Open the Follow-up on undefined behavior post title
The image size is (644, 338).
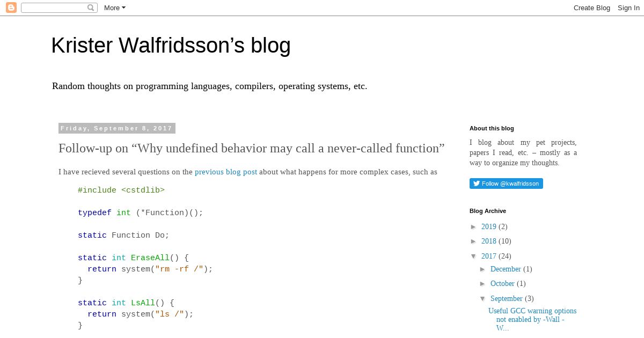click(252, 148)
